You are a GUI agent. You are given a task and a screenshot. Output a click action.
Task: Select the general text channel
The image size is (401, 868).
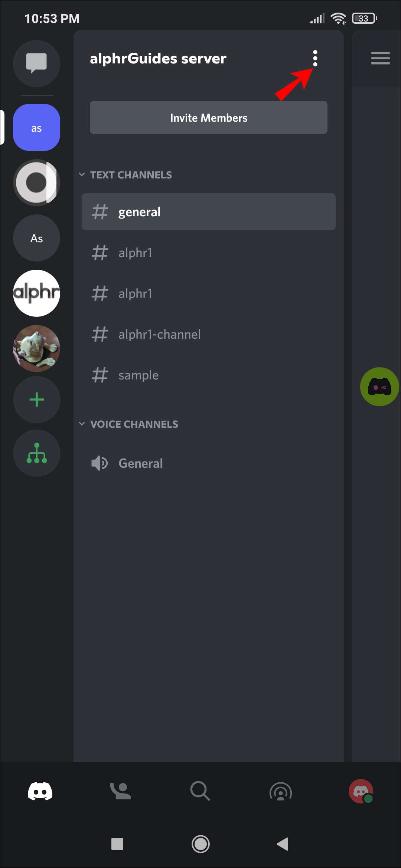coord(209,212)
